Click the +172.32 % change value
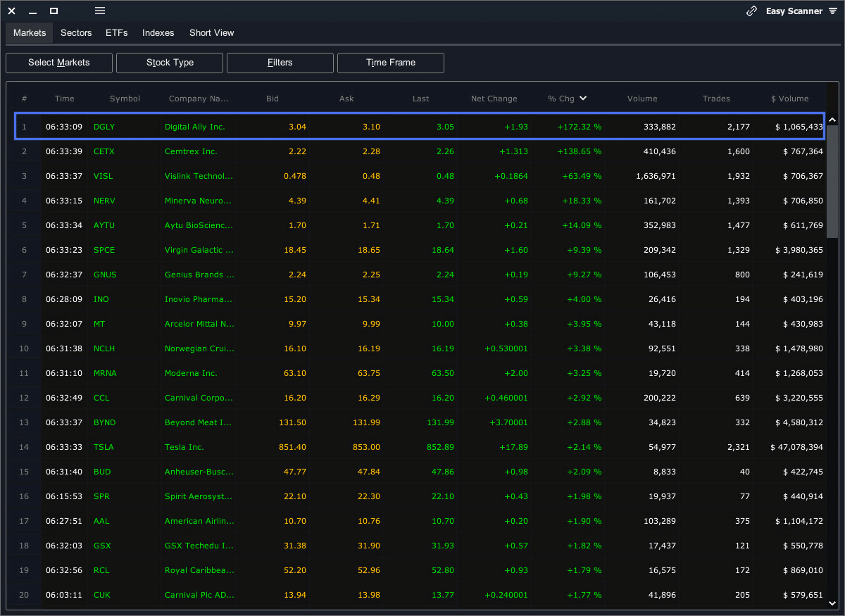This screenshot has width=845, height=616. coord(579,127)
